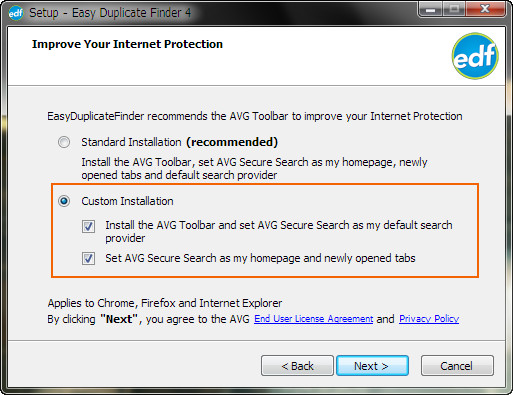Click the Improve Your Internet Protection heading

click(x=127, y=44)
